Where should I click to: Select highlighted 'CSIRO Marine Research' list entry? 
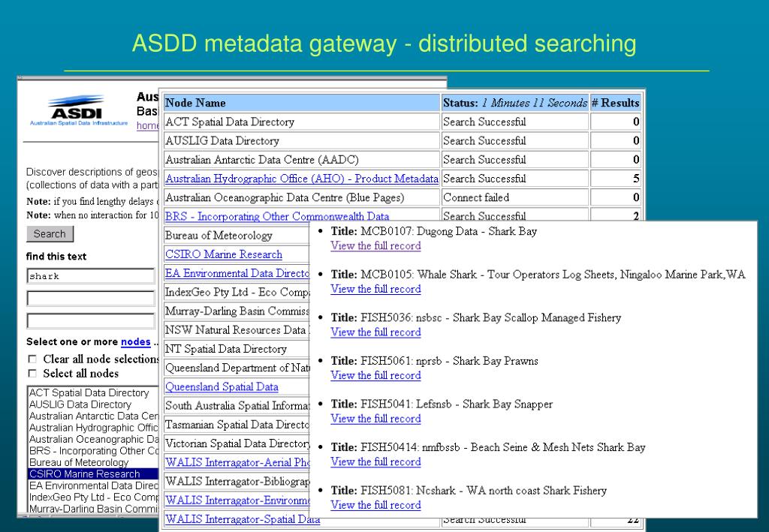93,473
